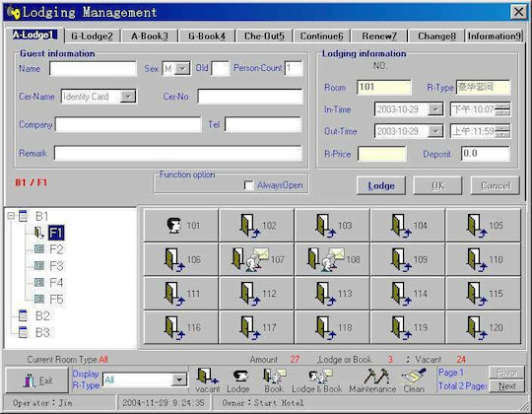The image size is (532, 414).
Task: Select vacant room 120
Action: pyautogui.click(x=484, y=327)
